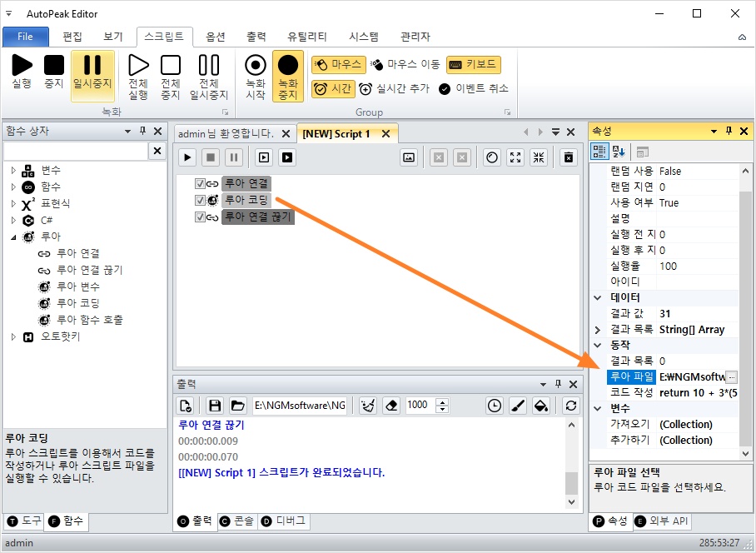Expand the 함수 tree node

click(13, 187)
